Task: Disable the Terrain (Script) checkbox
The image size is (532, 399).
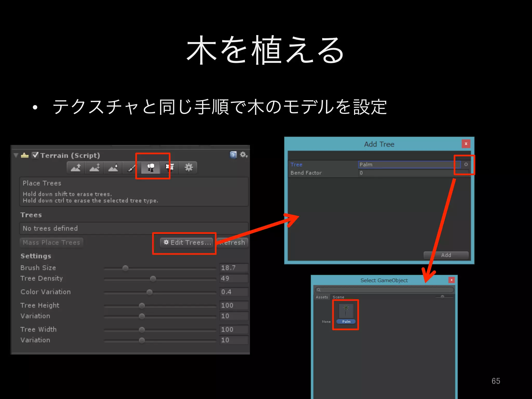Action: point(35,155)
